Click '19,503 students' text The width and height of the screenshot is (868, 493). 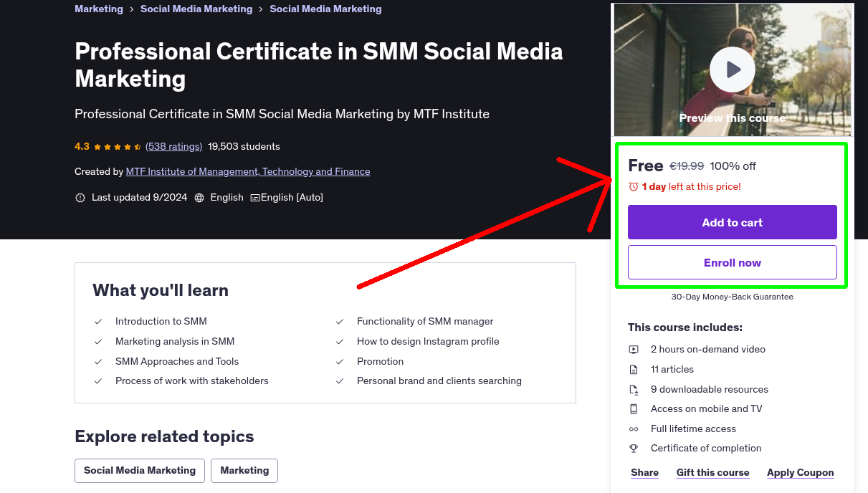[x=244, y=146]
